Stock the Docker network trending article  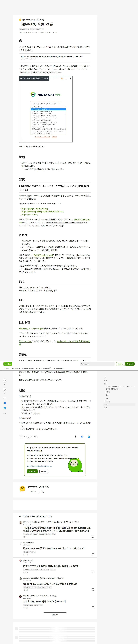(93, 554)
